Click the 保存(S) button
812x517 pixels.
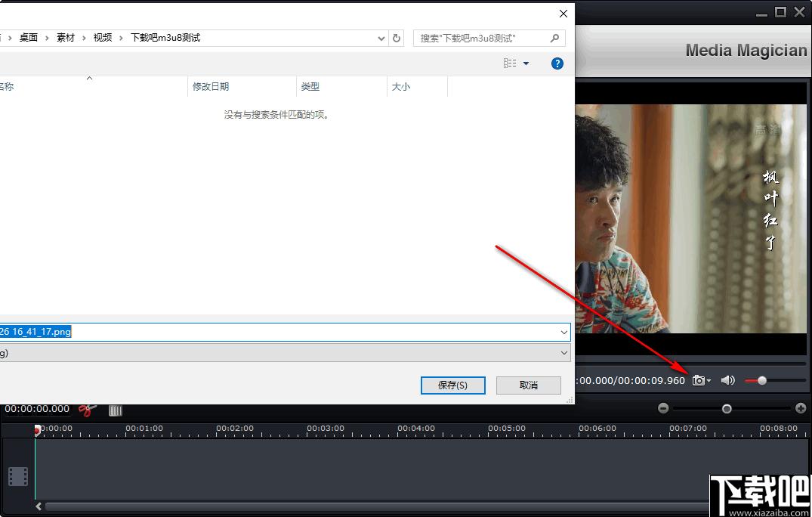click(452, 385)
